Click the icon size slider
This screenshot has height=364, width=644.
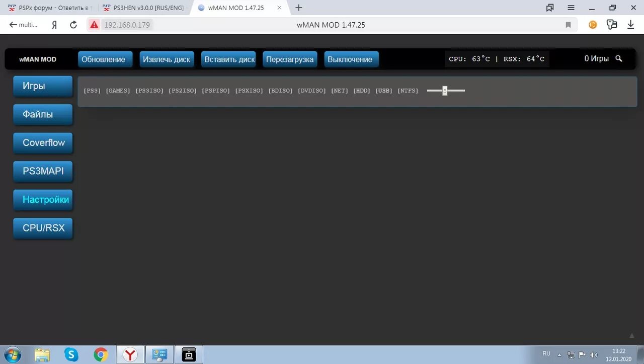tap(446, 91)
